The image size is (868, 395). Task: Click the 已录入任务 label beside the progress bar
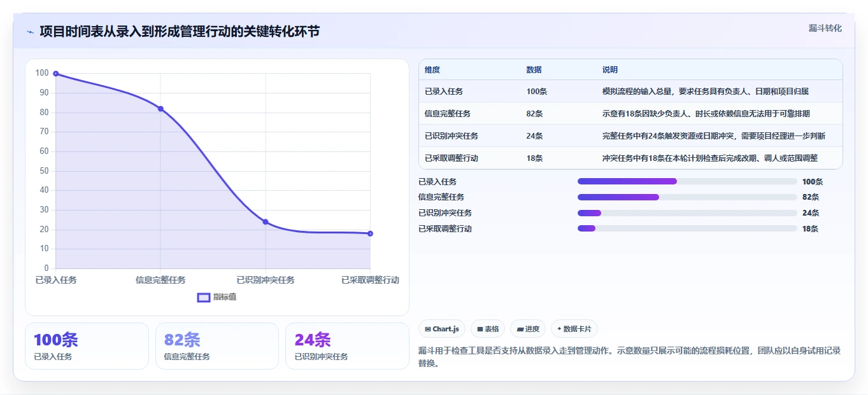pyautogui.click(x=438, y=182)
